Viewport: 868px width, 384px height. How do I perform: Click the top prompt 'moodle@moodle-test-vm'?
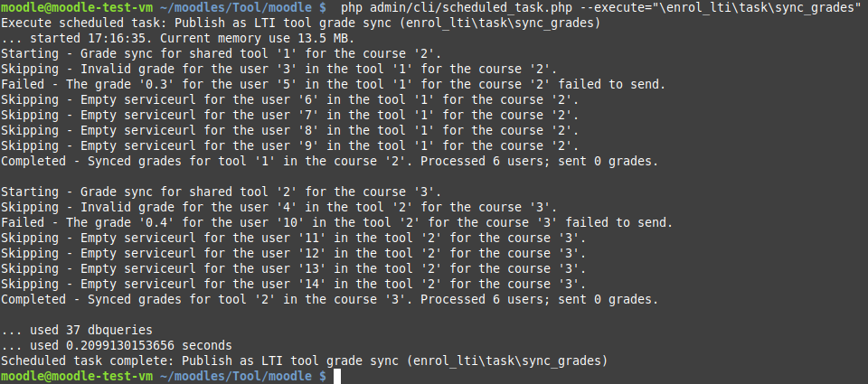[x=76, y=8]
